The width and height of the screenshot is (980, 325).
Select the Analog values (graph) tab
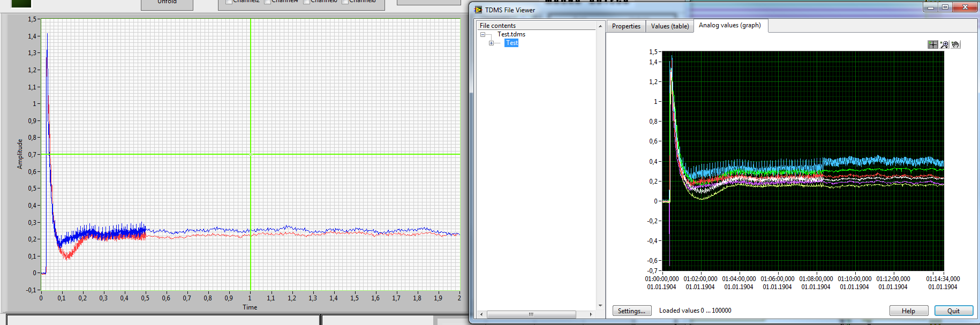tap(730, 25)
